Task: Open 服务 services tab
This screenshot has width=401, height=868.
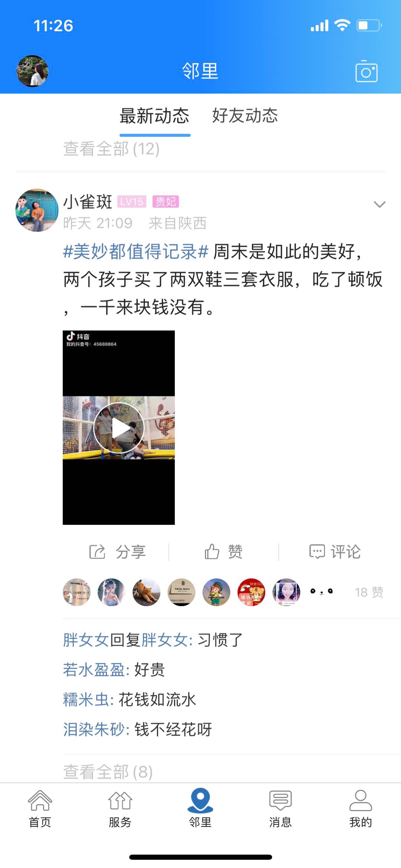Action: (120, 809)
